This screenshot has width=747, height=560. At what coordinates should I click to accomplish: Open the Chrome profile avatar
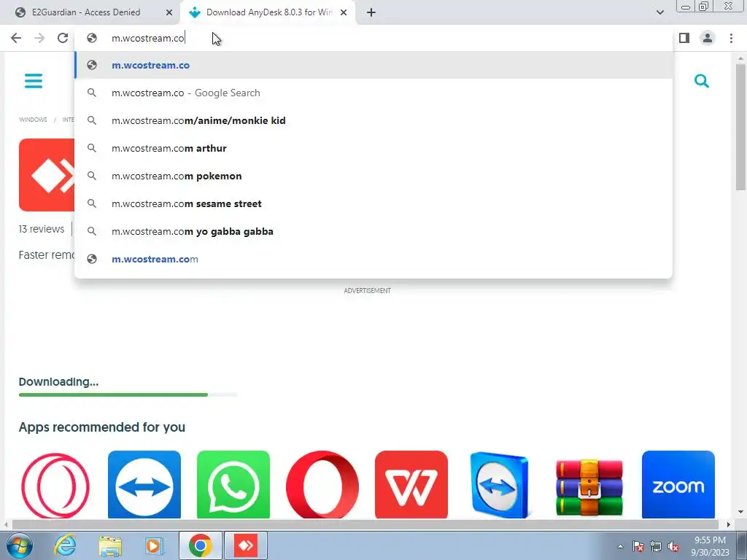[708, 38]
